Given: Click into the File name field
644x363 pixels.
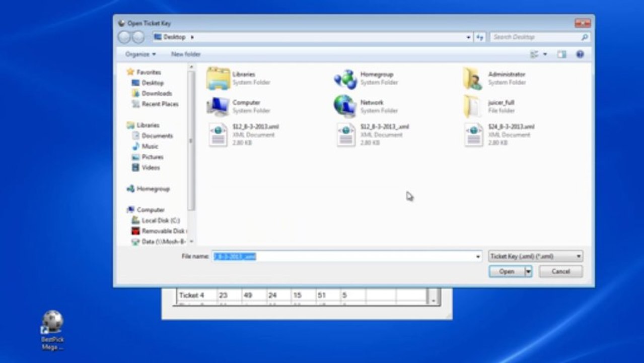Looking at the screenshot, I should pos(346,257).
